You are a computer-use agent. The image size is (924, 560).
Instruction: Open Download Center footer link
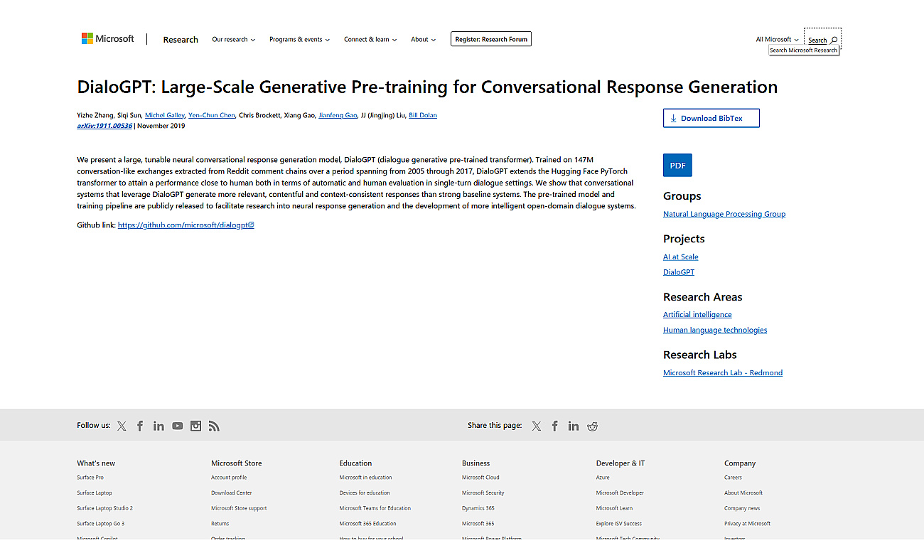pyautogui.click(x=232, y=492)
